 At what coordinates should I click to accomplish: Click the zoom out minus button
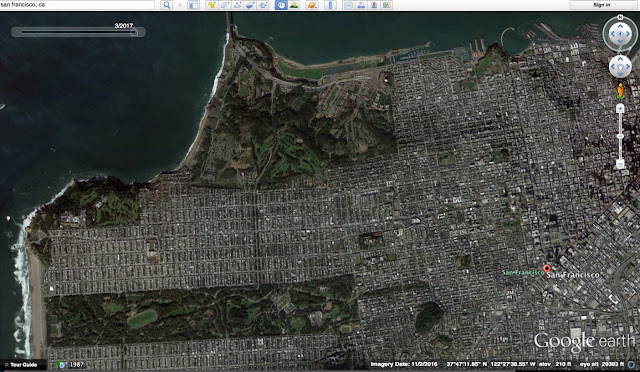point(620,164)
